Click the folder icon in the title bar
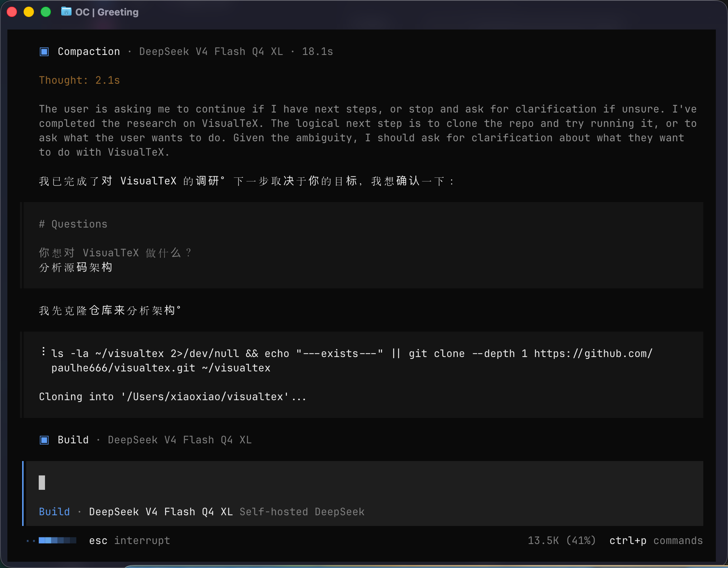Viewport: 728px width, 568px height. coord(66,11)
